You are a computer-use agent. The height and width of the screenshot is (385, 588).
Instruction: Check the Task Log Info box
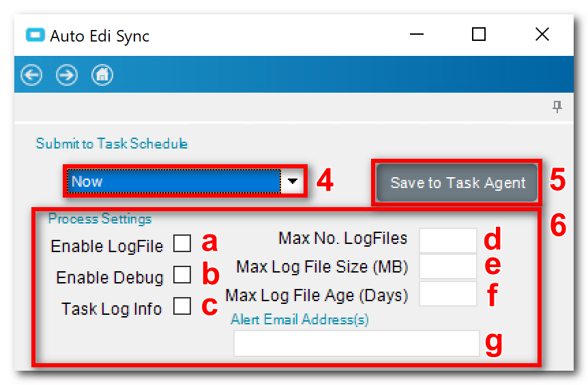(182, 306)
